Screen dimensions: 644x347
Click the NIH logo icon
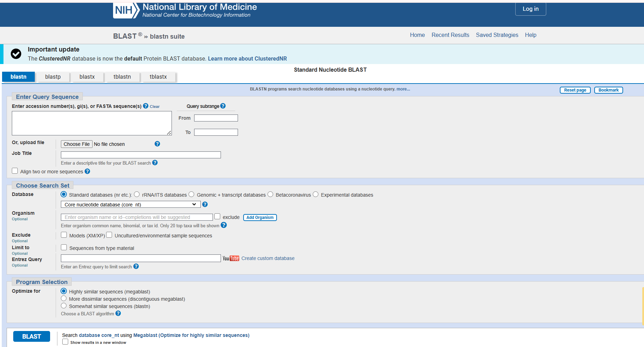coord(126,10)
